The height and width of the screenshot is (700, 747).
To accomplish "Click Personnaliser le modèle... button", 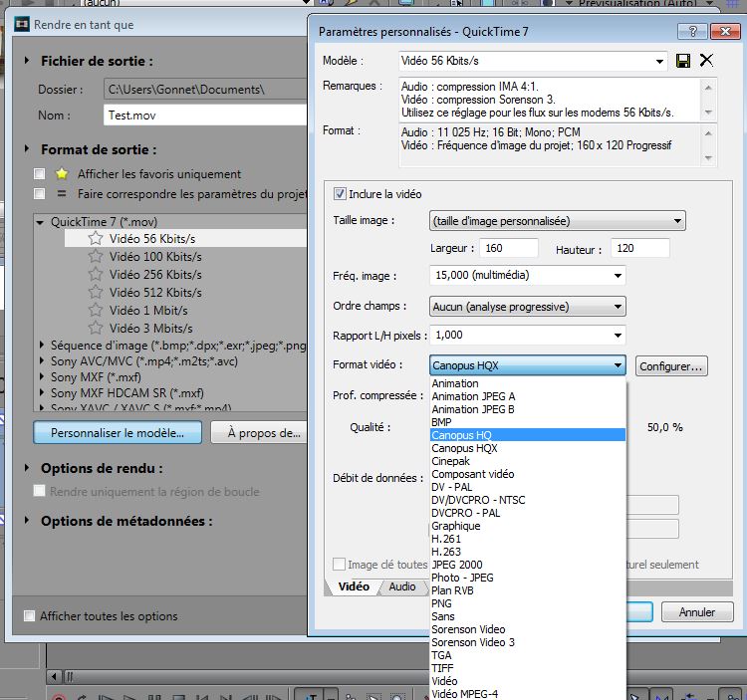I will click(x=118, y=432).
